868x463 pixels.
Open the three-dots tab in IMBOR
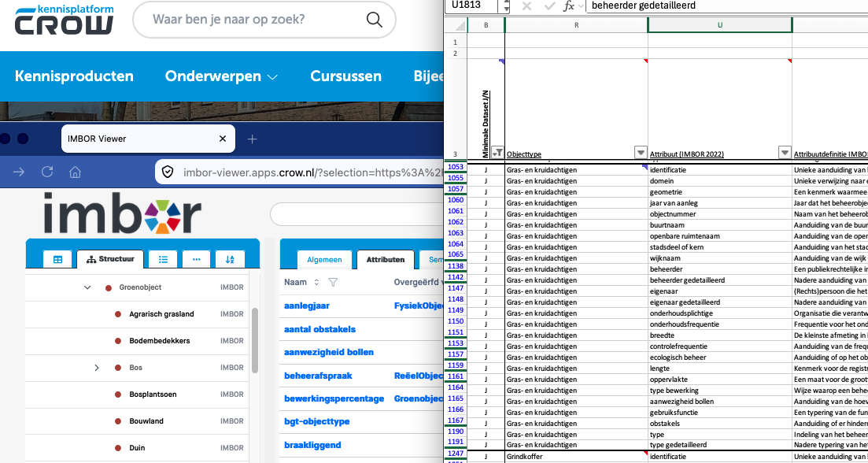coord(197,259)
